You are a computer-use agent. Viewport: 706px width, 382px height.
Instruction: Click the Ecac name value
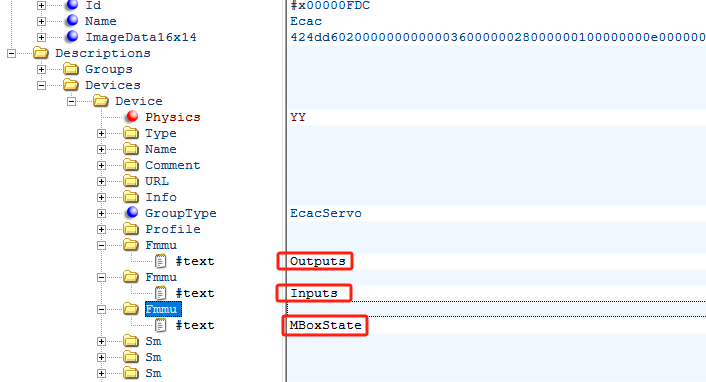306,21
